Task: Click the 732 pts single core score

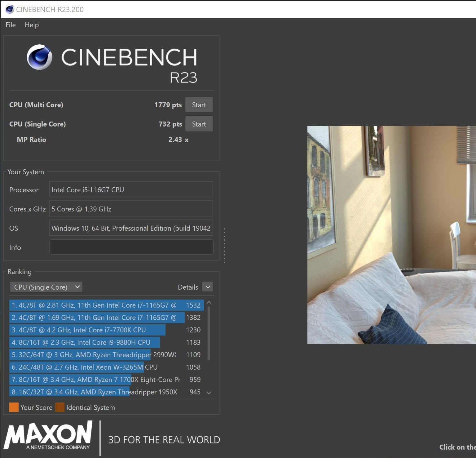Action: (170, 124)
